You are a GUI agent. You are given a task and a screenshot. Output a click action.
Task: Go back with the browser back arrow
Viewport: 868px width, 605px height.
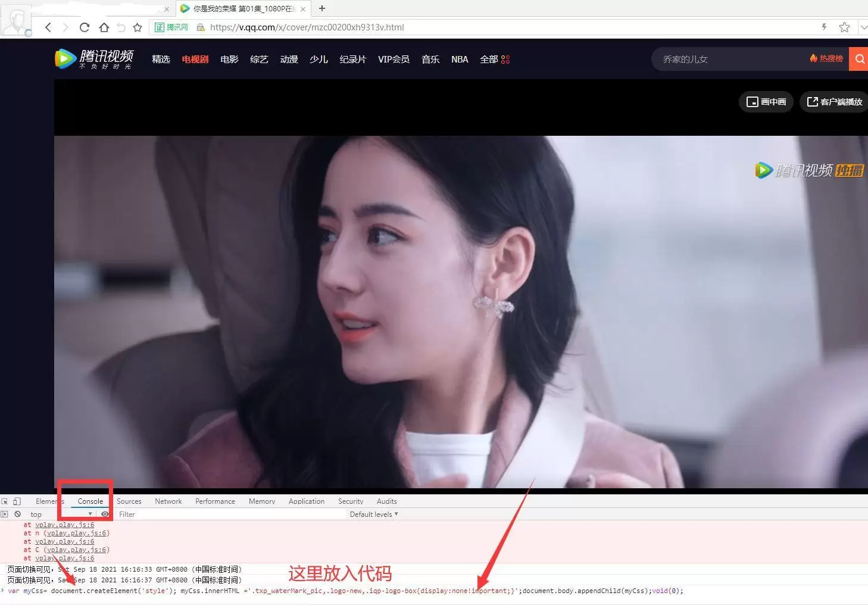click(x=48, y=27)
